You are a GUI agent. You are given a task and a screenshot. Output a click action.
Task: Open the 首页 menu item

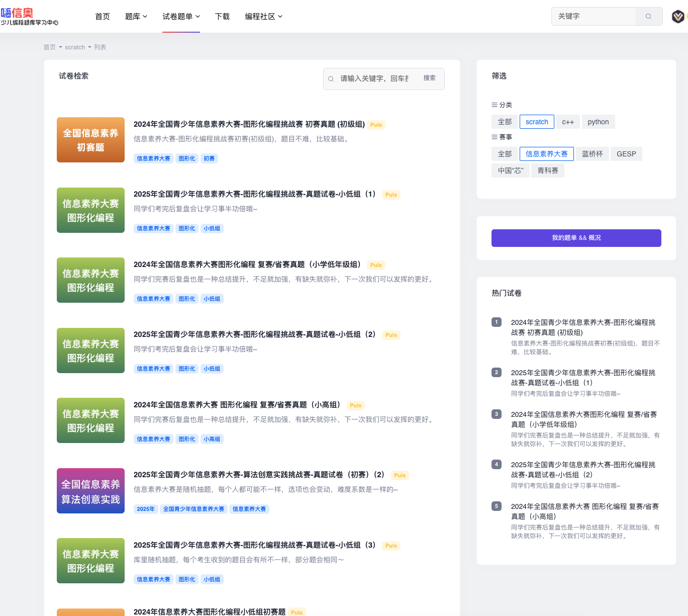[103, 17]
